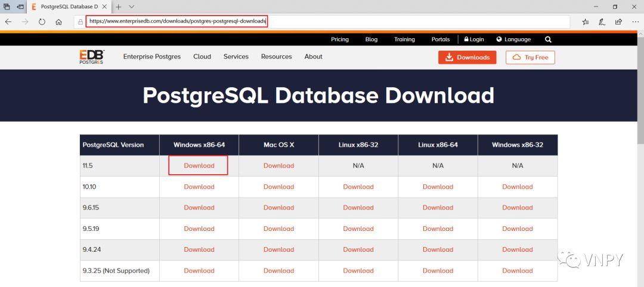Open a new tab with plus icon

click(x=118, y=7)
